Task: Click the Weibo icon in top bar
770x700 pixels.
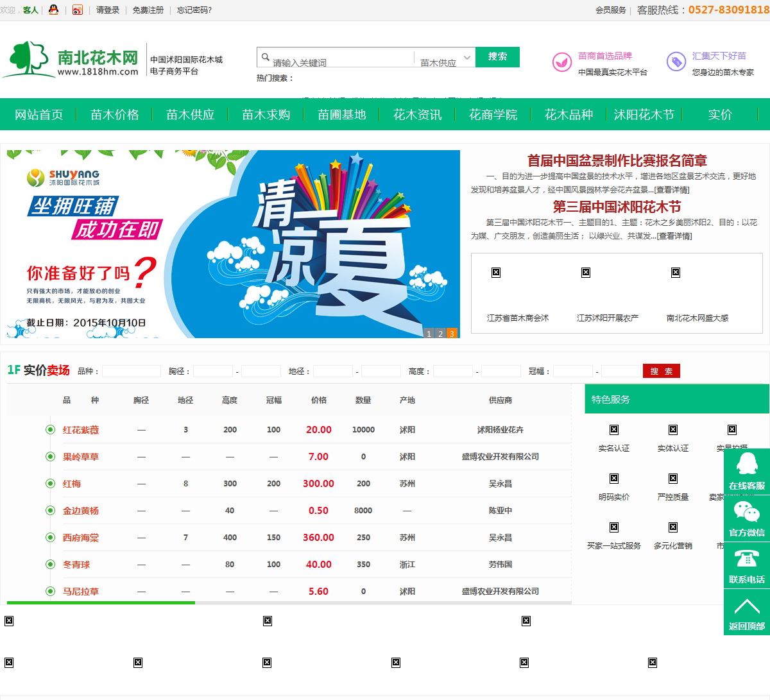Action: 78,10
